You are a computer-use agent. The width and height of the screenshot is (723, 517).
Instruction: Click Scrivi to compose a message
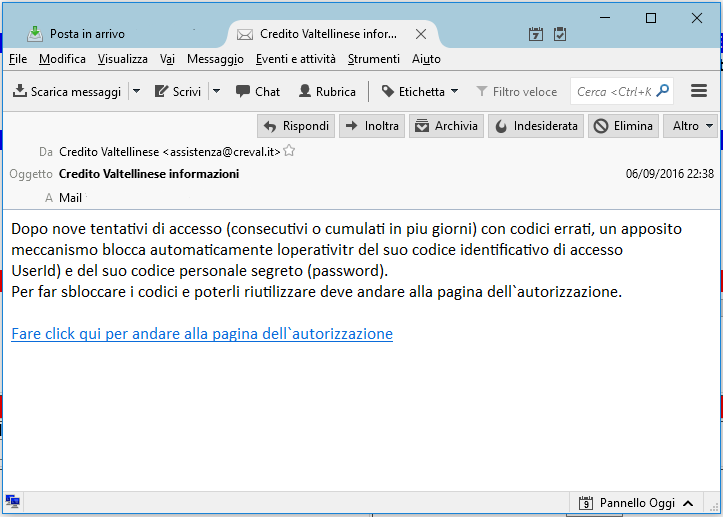coord(178,91)
